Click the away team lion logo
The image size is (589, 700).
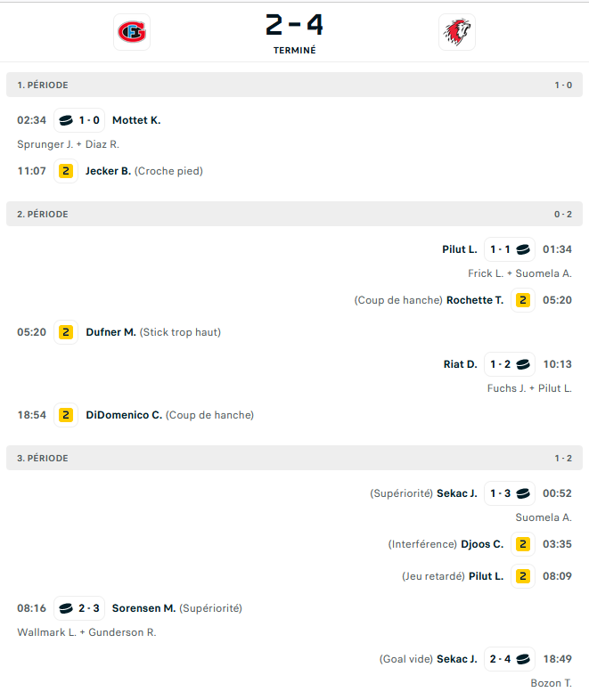click(457, 33)
